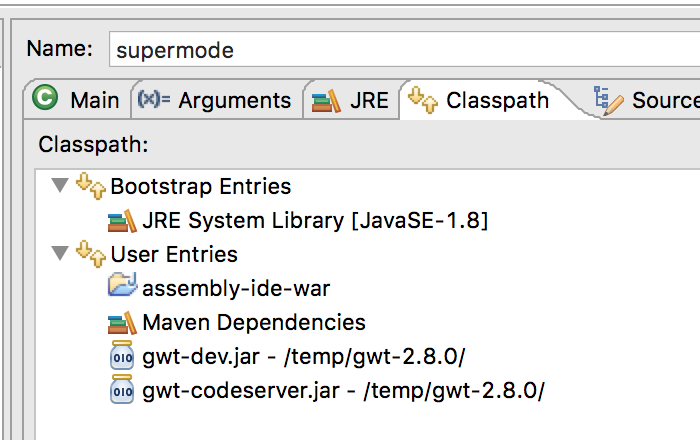Screen dimensions: 700x440
Task: Click the gwt-codeserver.jar jar icon
Action: click(x=122, y=389)
